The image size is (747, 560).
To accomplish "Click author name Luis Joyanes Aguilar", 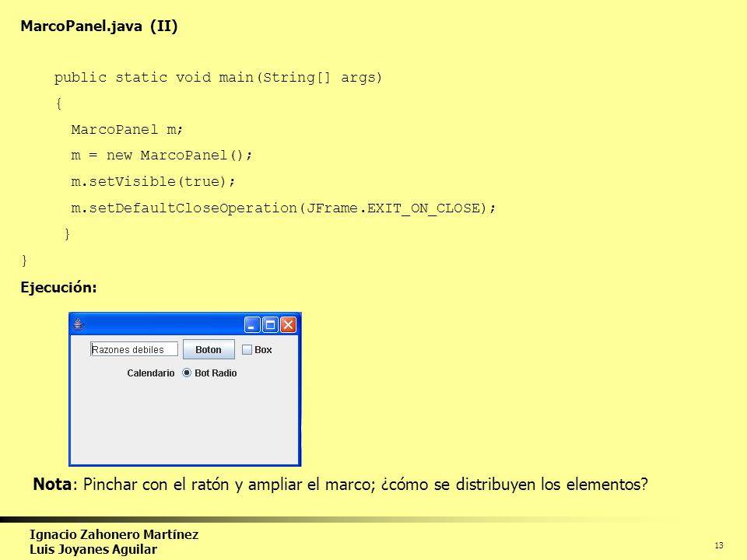I will click(93, 549).
